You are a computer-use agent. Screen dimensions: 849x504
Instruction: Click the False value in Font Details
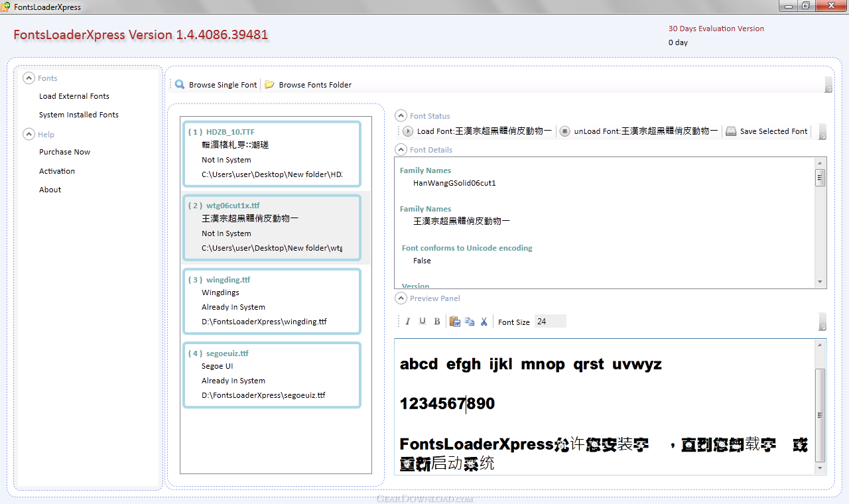tap(422, 261)
